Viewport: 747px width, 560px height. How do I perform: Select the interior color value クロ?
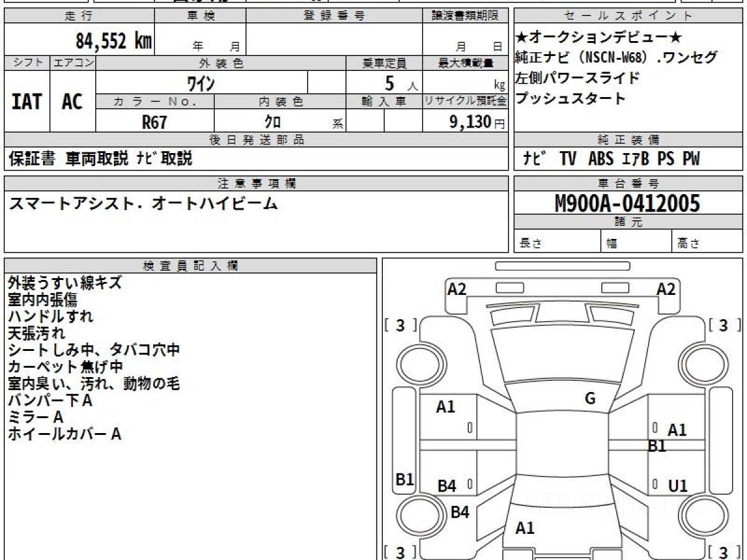pos(273,122)
